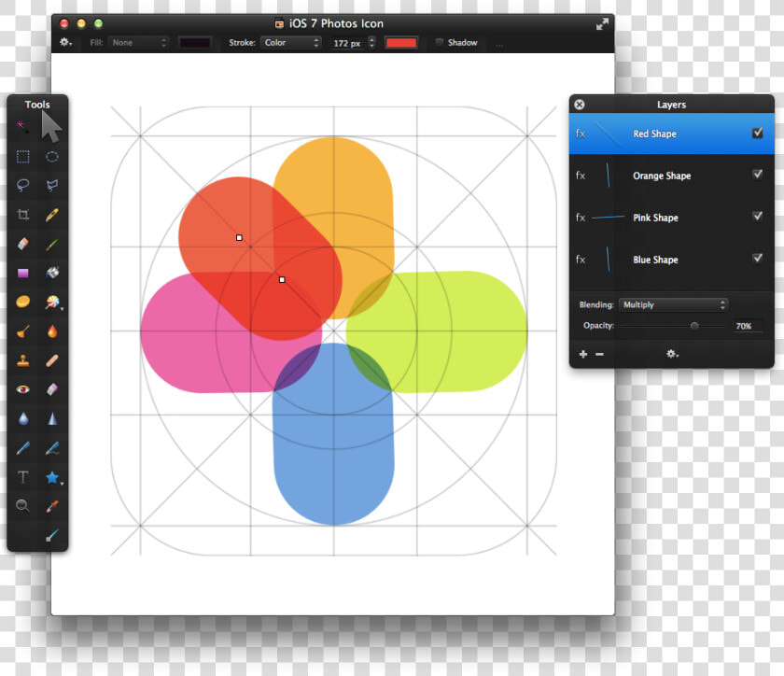This screenshot has height=676, width=784.
Task: Remove layer with minus button
Action: [599, 354]
